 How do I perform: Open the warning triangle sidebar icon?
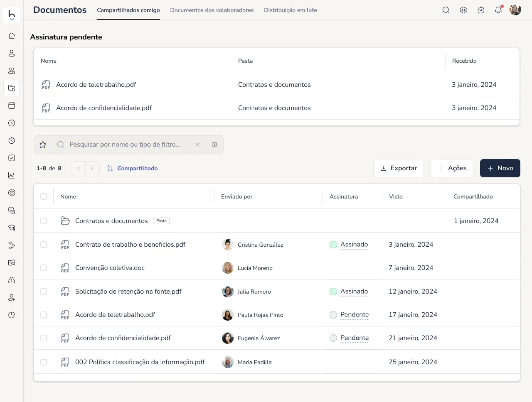[12, 280]
